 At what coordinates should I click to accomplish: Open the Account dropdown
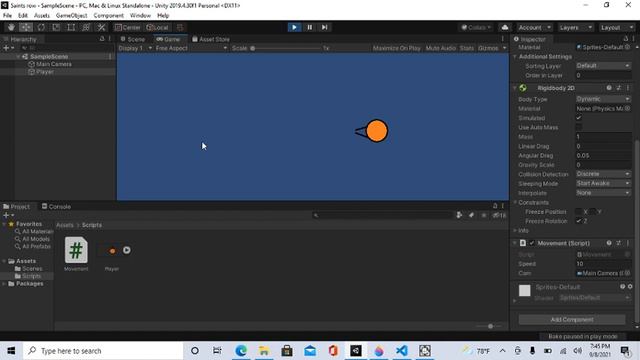pos(534,27)
